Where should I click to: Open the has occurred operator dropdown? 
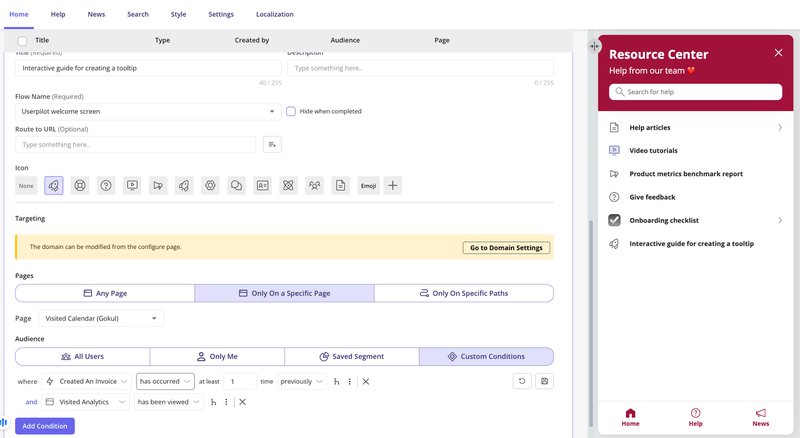click(165, 381)
